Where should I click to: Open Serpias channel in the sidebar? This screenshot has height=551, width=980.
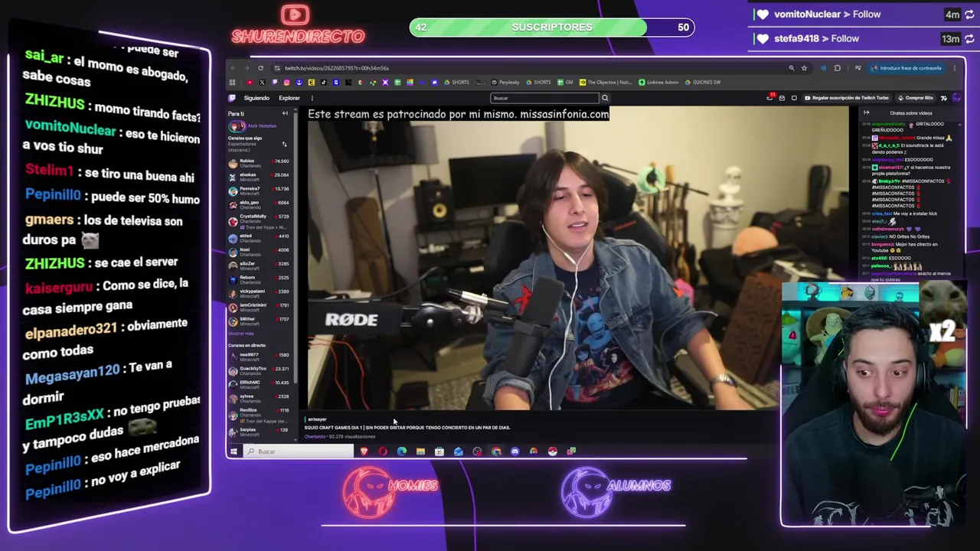click(x=259, y=432)
